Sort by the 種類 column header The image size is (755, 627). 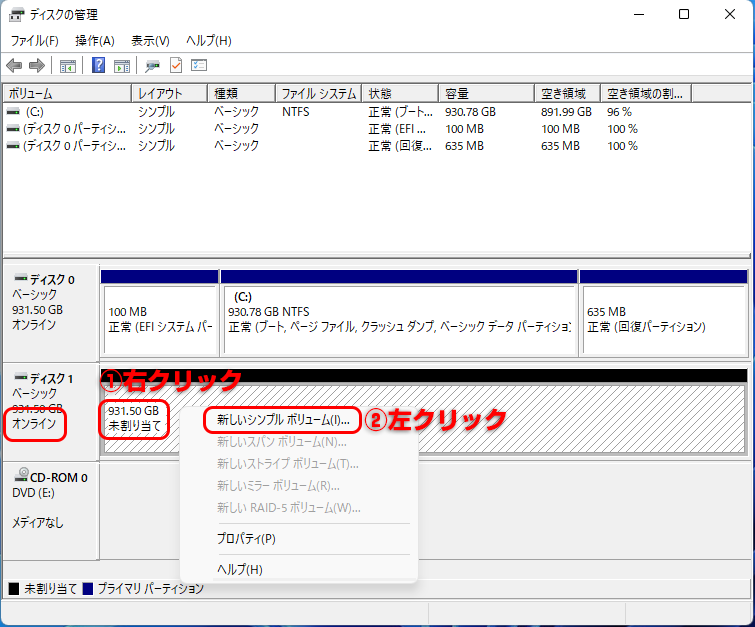pos(242,93)
